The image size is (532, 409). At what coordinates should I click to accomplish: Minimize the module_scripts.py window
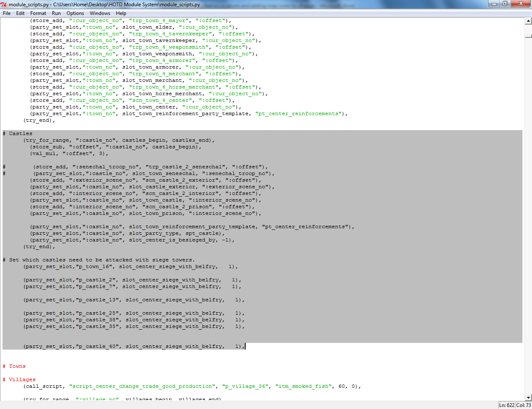[x=494, y=4]
